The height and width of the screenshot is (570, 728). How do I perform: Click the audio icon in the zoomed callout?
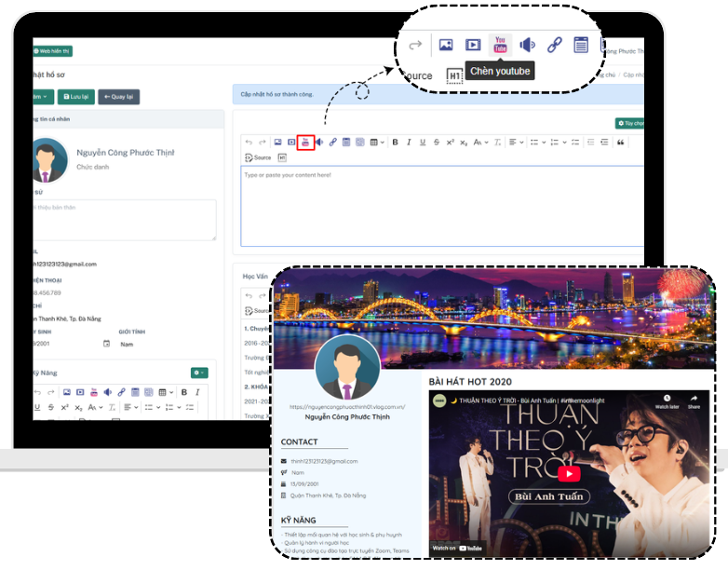pos(528,45)
